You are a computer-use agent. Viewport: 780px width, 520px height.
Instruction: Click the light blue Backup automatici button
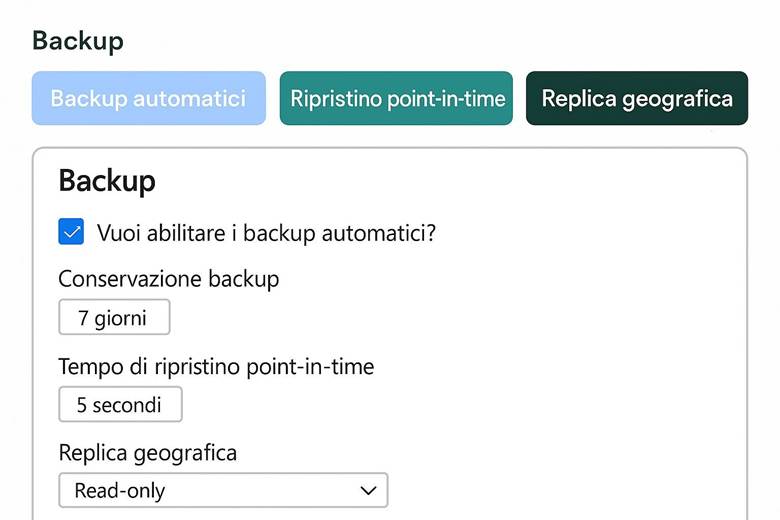(148, 98)
